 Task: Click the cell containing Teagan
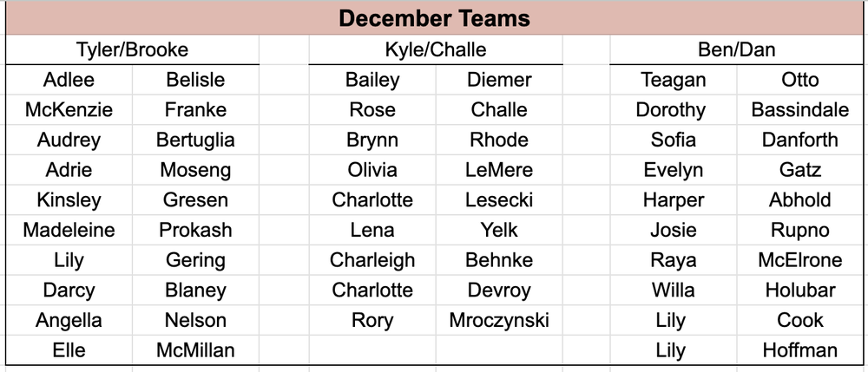(674, 80)
